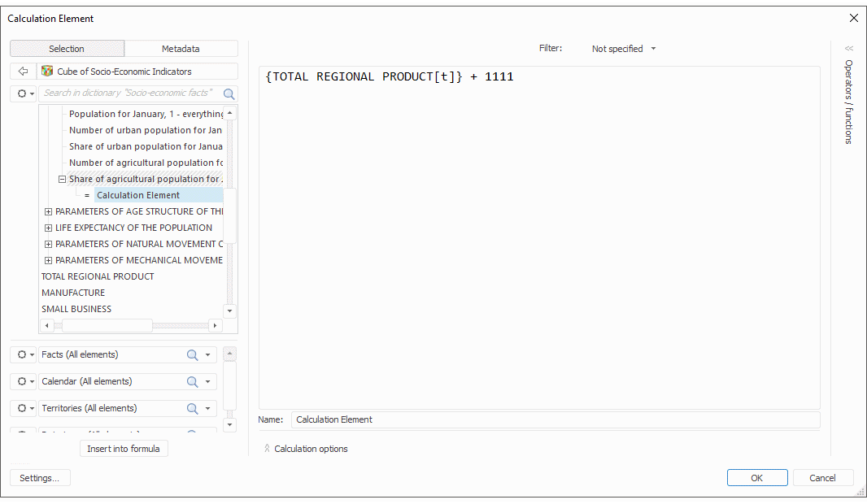
Task: Open the Calendar dimension selection gear
Action: point(24,381)
